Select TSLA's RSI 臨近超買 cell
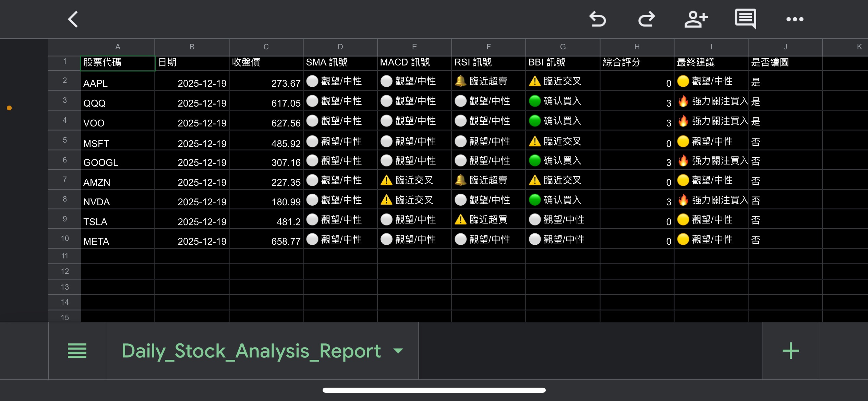 (489, 219)
